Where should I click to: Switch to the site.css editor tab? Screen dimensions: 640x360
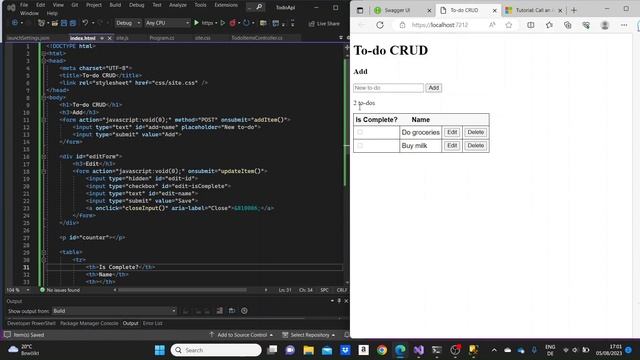(202, 38)
